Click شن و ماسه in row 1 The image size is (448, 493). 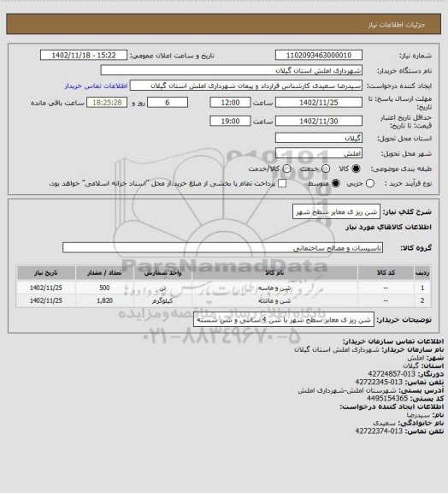click(x=274, y=288)
